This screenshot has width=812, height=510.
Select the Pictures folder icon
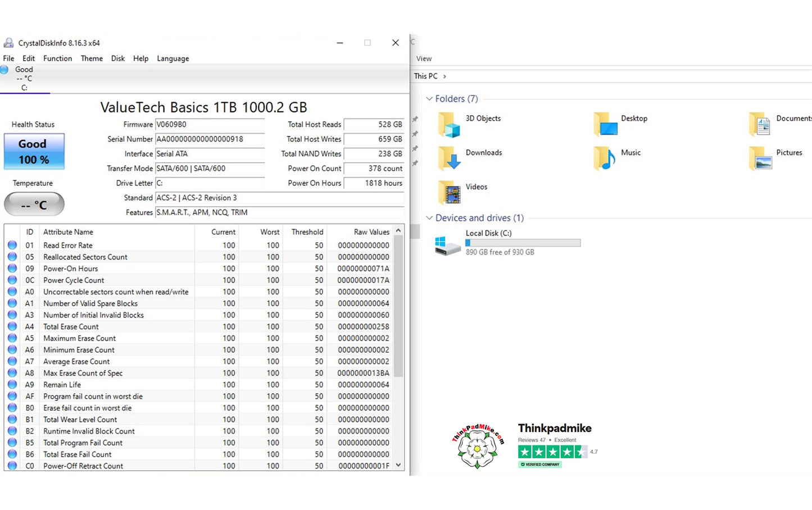(x=760, y=158)
